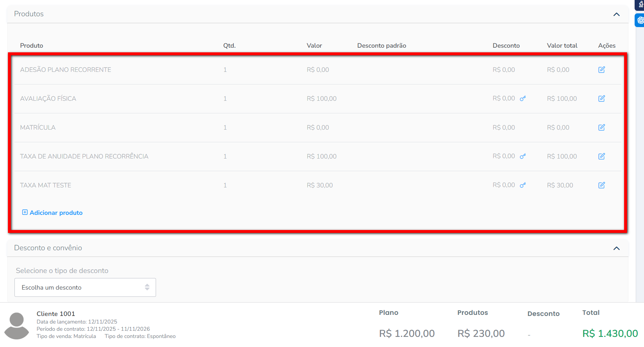
Task: Click the Desconto e convênio title
Action: 48,248
